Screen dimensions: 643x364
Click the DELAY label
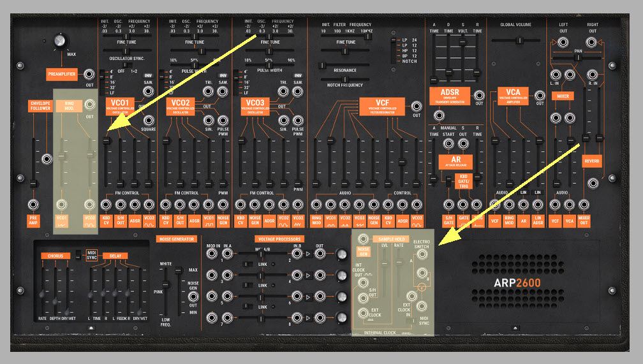tap(115, 256)
